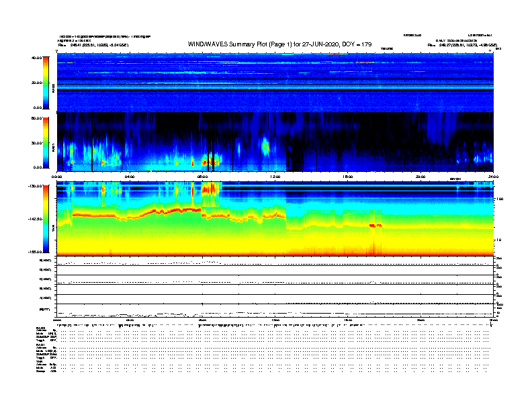Viewport: 532px width, 411px height.
Task: Click the red burst near 08:00 in RAD1 spectrogram
Action: click(x=210, y=161)
